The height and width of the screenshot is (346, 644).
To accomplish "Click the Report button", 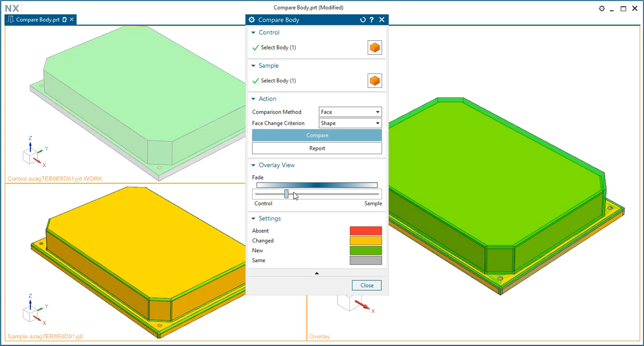I will pyautogui.click(x=317, y=148).
